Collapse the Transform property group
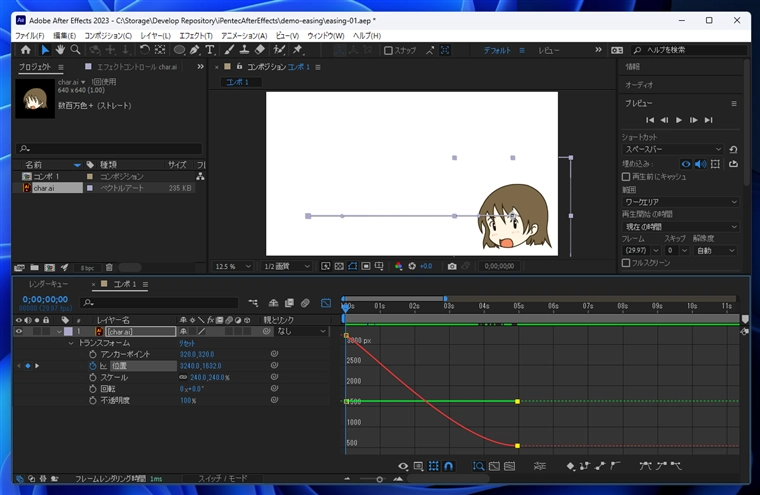This screenshot has height=495, width=760. coord(71,343)
